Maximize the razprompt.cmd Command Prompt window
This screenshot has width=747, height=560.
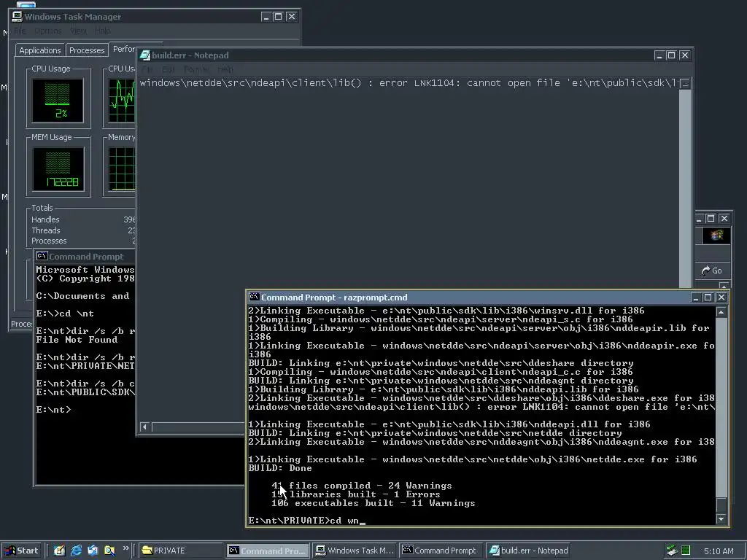point(708,297)
